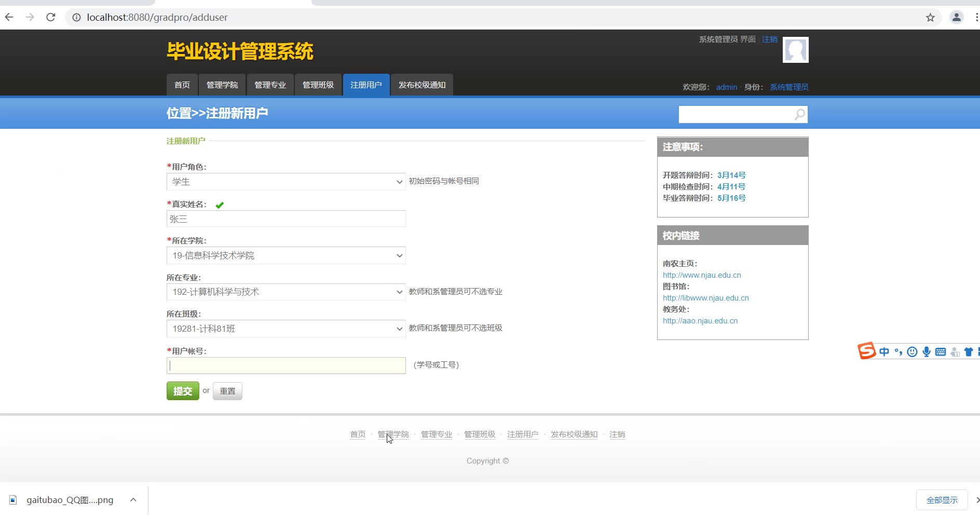Image resolution: width=980 pixels, height=517 pixels.
Task: Open gaitubao_QQ图....png downloaded file
Action: [70, 500]
